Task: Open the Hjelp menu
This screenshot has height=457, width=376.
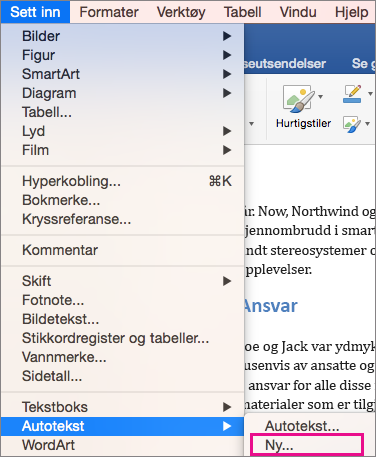Action: point(352,12)
